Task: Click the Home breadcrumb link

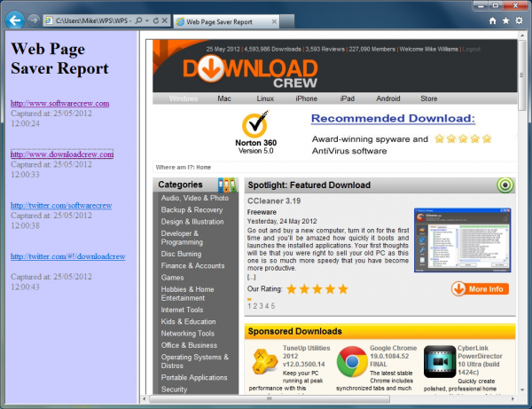Action: (204, 168)
